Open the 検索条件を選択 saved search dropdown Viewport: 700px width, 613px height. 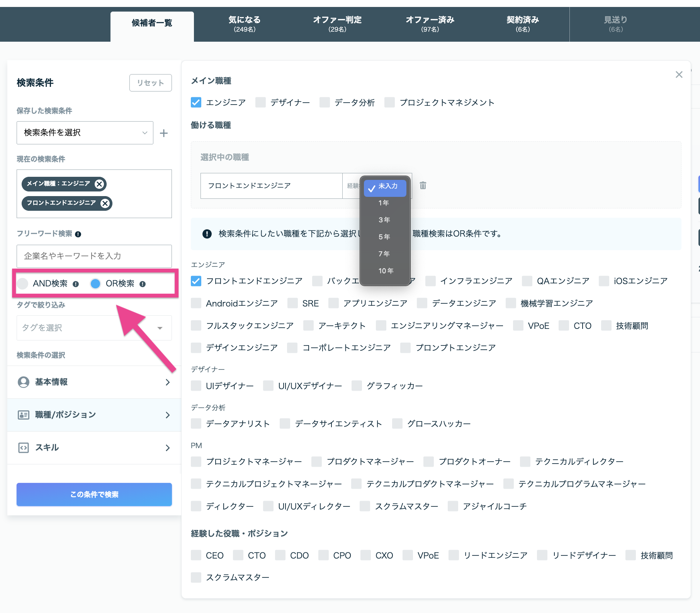point(85,133)
